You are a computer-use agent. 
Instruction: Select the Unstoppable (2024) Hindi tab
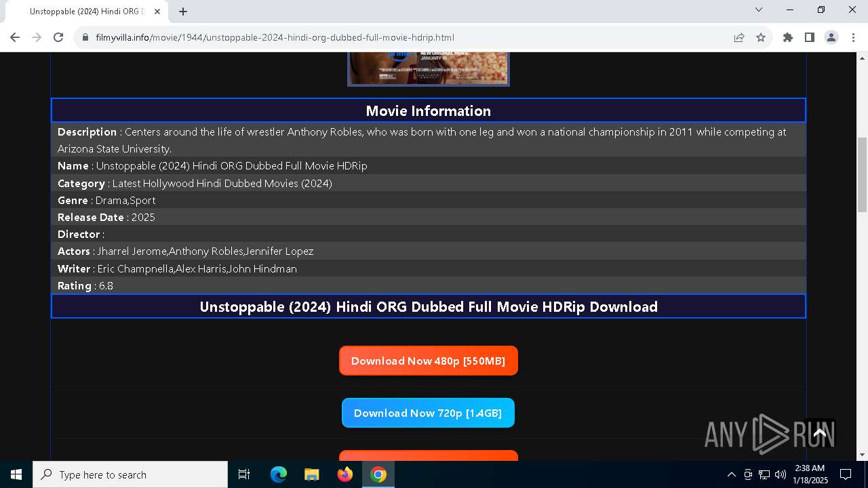(86, 12)
